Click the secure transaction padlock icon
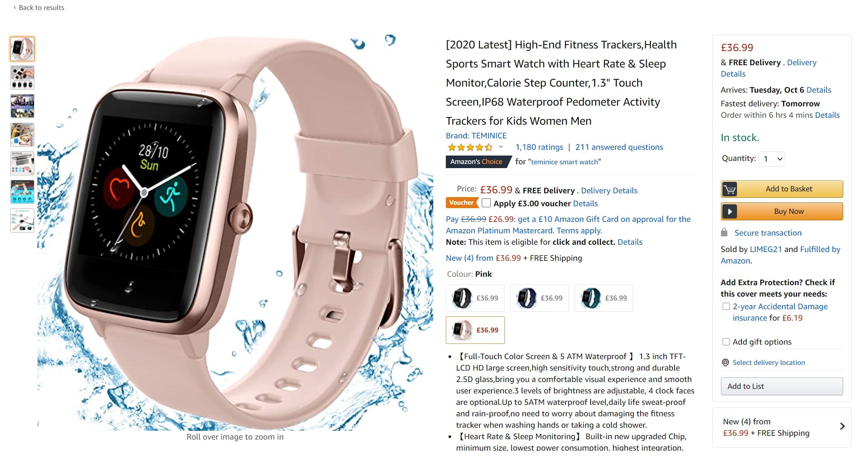 [x=724, y=233]
